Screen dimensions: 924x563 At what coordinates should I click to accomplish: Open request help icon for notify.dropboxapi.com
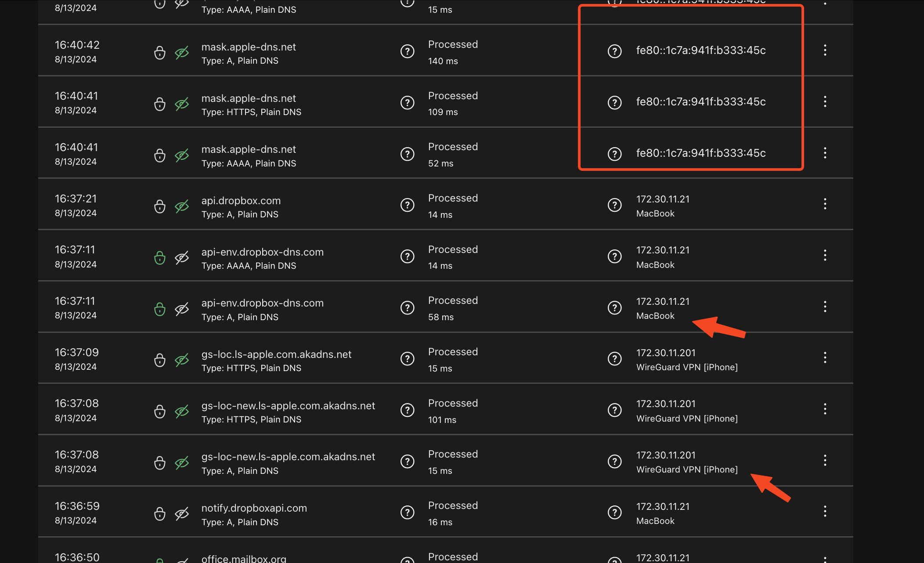(x=407, y=512)
